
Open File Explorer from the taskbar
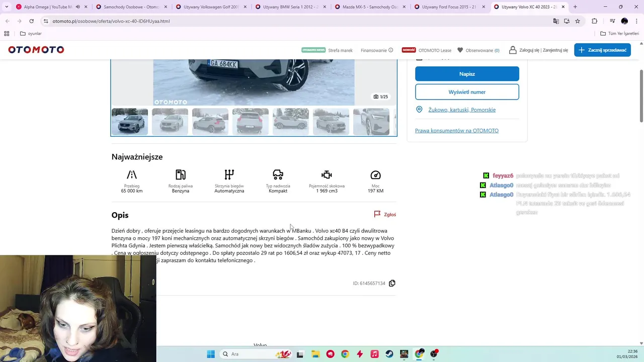315,354
